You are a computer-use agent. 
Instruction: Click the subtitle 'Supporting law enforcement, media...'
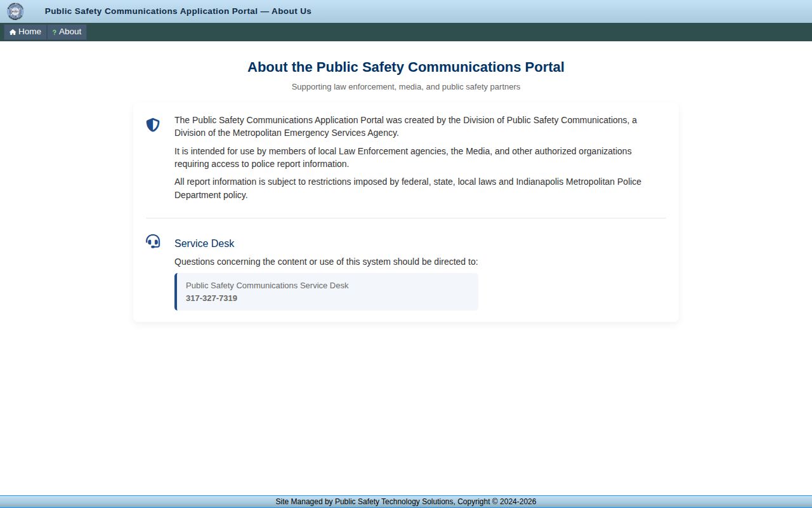(x=406, y=87)
